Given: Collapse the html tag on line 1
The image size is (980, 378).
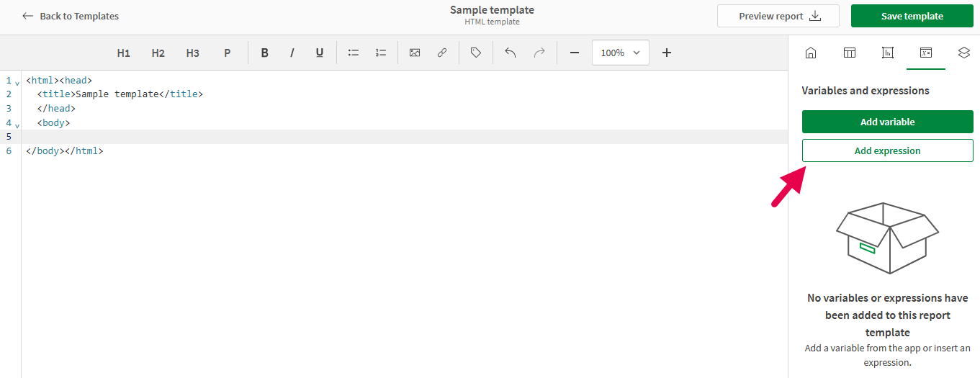Looking at the screenshot, I should click(17, 83).
